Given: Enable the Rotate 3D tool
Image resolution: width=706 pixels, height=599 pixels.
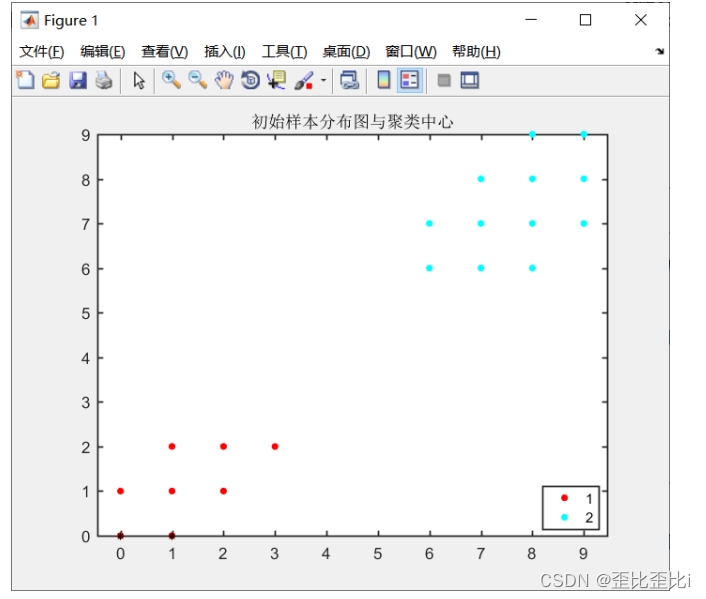Looking at the screenshot, I should click(250, 80).
